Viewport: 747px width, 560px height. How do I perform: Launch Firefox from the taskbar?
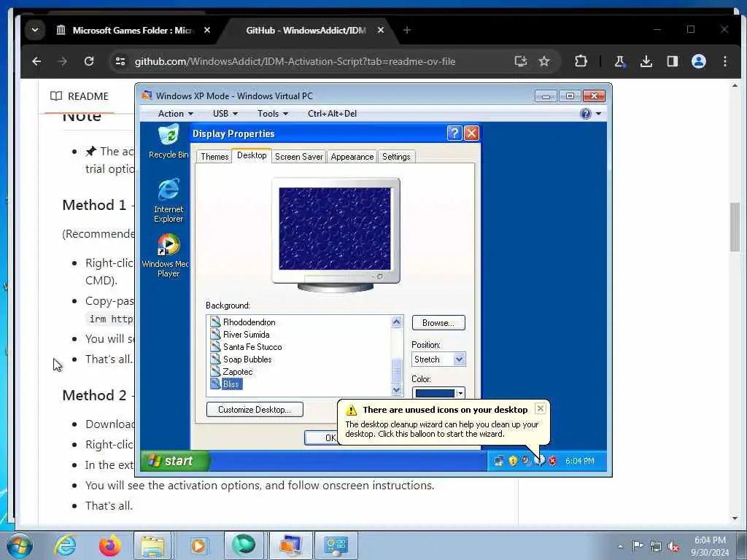109,545
